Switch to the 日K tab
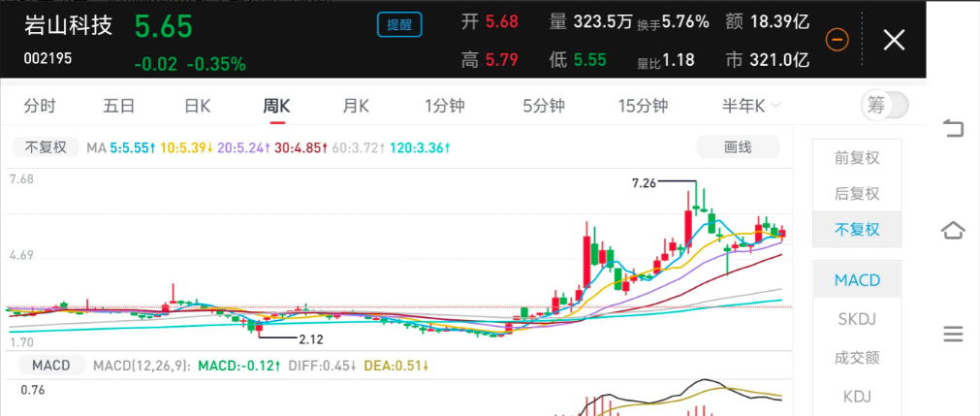 (x=198, y=106)
